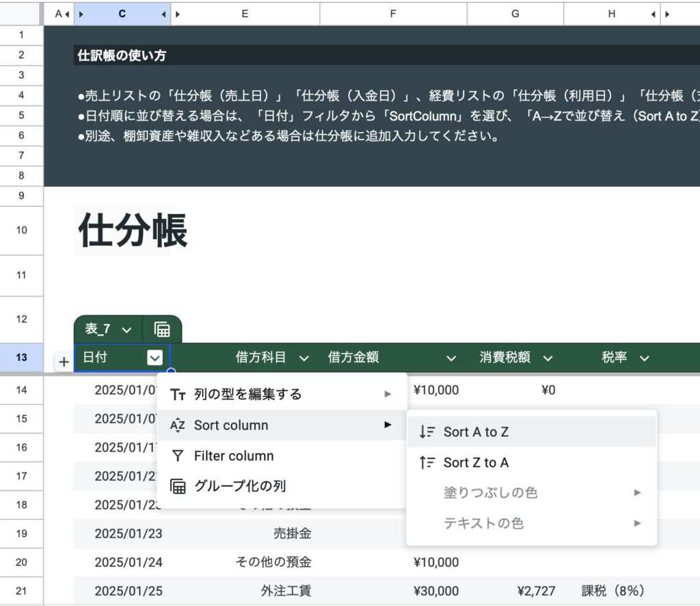Screen dimensions: 700x606
Task: Select Sort column menu entry
Action: tap(282, 425)
